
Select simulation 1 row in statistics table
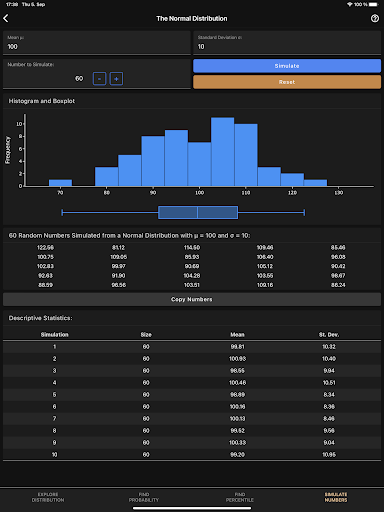tap(192, 347)
